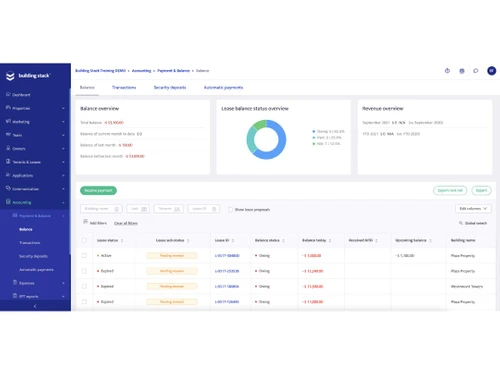The image size is (500, 375).
Task: Click the Building Stack logo
Action: [28, 76]
